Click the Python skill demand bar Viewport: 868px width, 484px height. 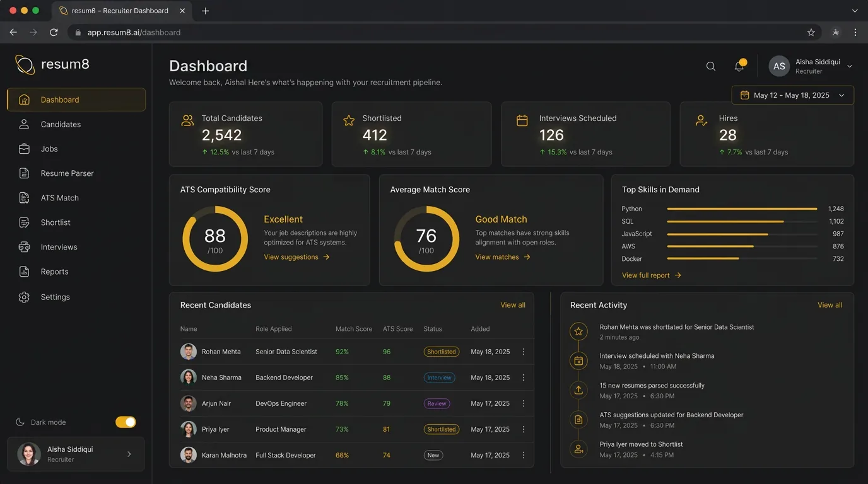[742, 209]
